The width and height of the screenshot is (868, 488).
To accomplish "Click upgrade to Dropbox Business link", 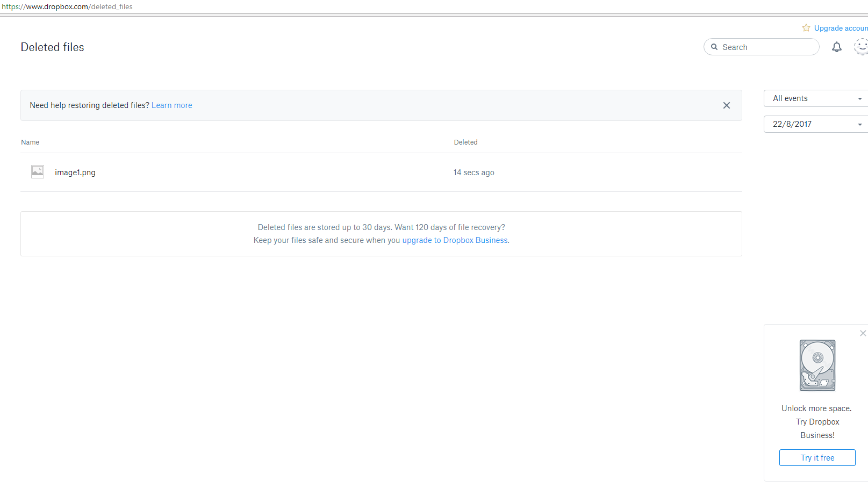I will 455,240.
